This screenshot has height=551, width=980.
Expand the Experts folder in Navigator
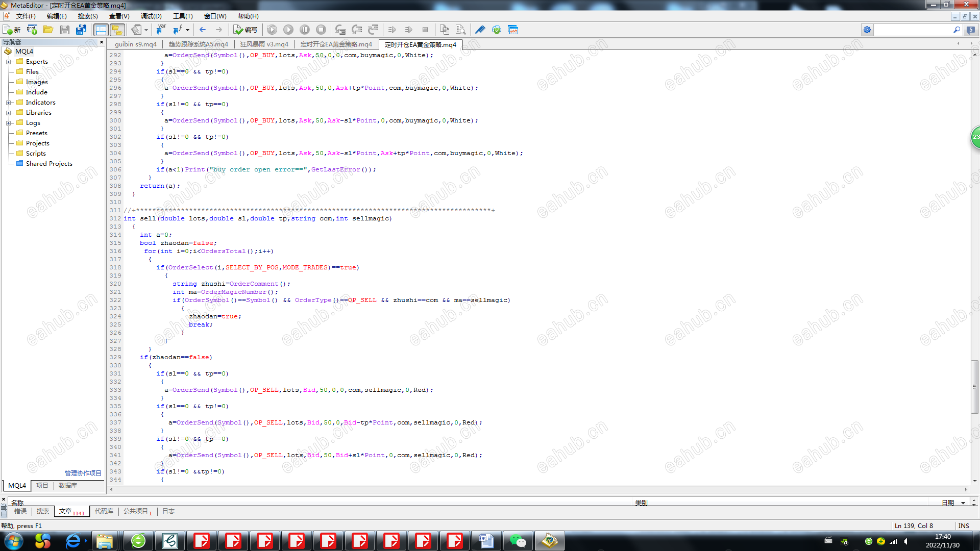click(8, 62)
